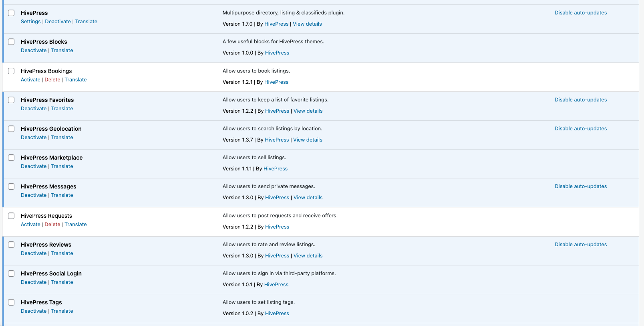This screenshot has height=326, width=644.
Task: Translate HivePress Messages
Action: coord(62,195)
